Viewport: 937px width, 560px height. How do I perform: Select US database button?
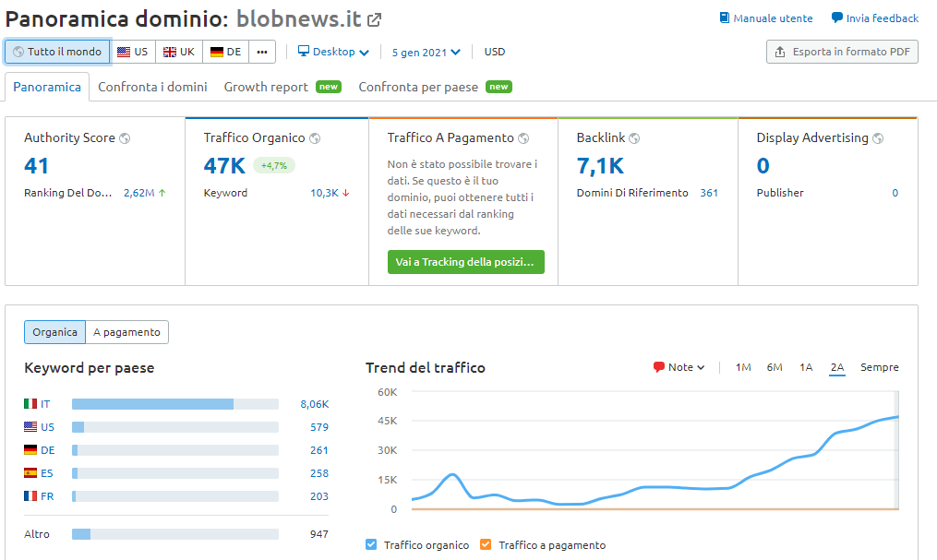tap(133, 52)
